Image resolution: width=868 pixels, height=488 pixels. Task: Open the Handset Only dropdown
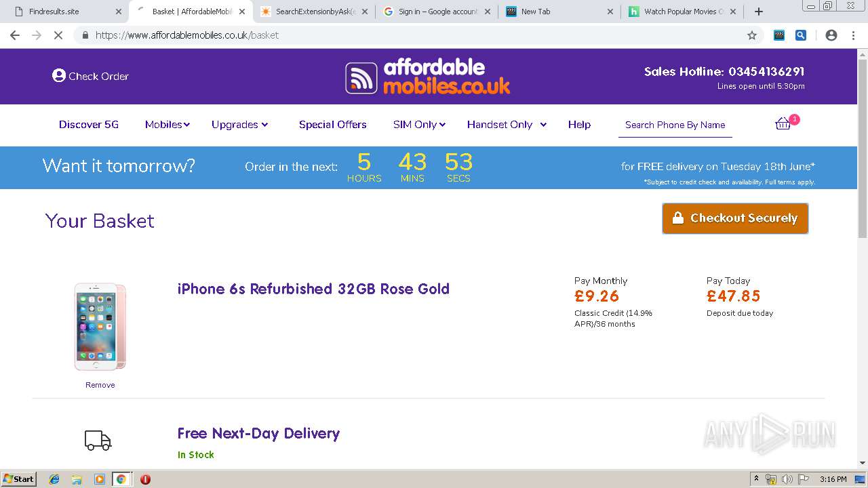(507, 125)
